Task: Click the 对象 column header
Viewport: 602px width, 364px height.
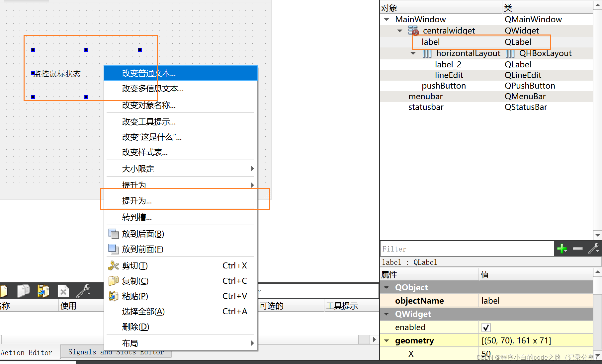Action: (x=441, y=8)
